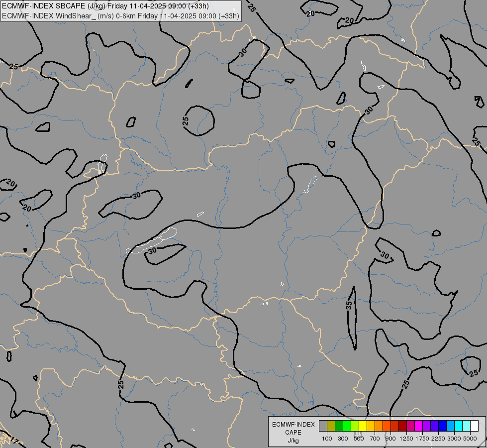Select the 700 legend tick value
This screenshot has width=487, height=448.
coord(375,439)
